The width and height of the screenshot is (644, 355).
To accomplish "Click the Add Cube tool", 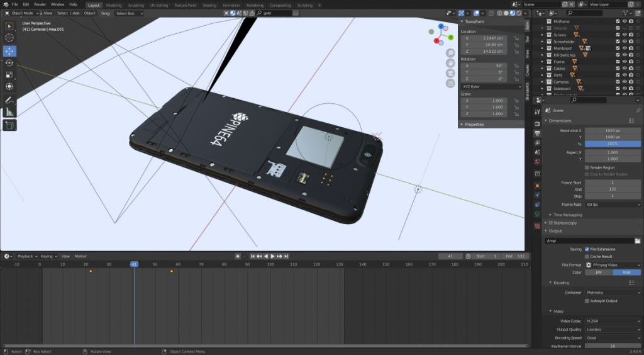I will [x=9, y=125].
